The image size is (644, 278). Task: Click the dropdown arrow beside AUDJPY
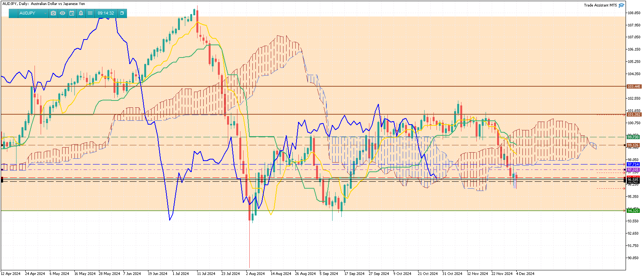[x=45, y=13]
